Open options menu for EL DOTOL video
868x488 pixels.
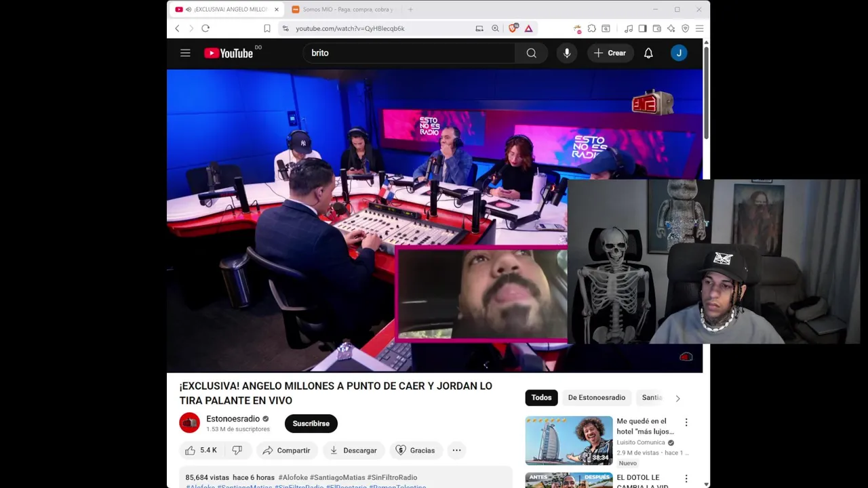tap(686, 479)
